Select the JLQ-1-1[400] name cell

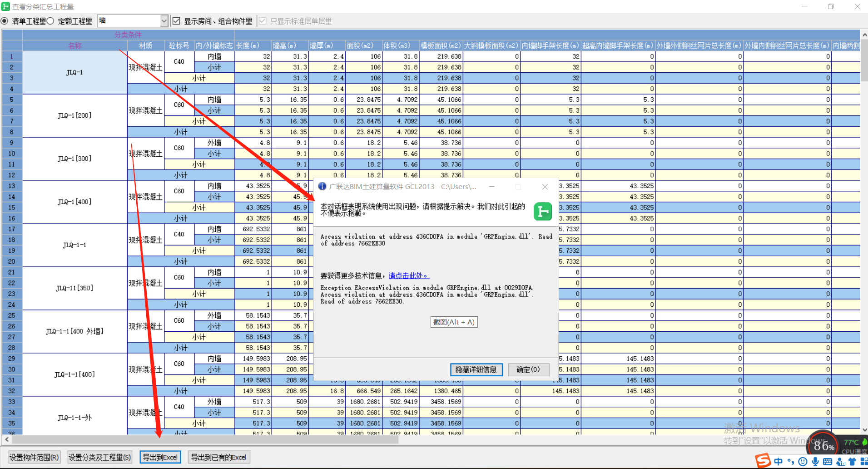[74, 374]
